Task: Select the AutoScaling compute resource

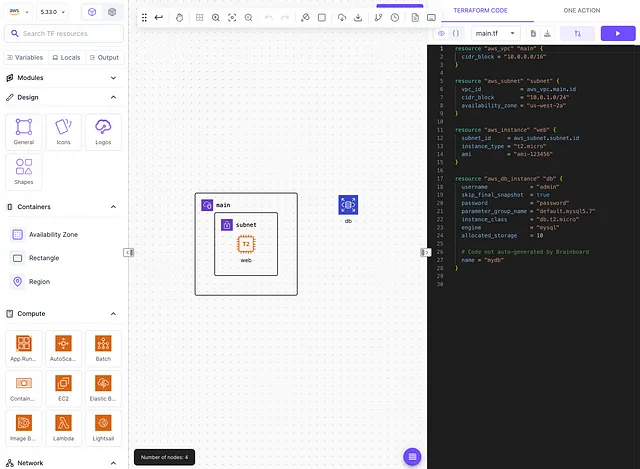Action: [x=63, y=349]
